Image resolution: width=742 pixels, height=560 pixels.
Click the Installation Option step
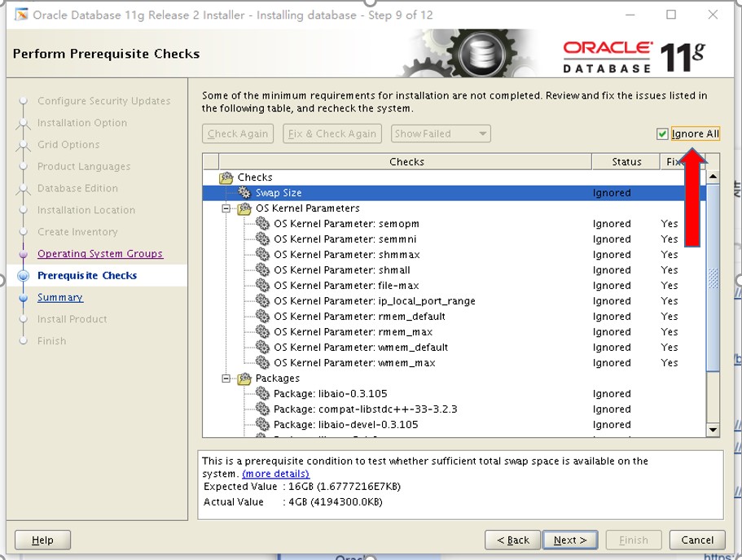coord(82,122)
